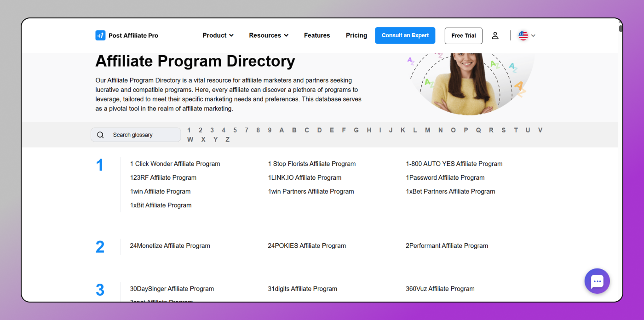The image size is (644, 320).
Task: Select letter A in the alphabet filter
Action: coord(282,130)
